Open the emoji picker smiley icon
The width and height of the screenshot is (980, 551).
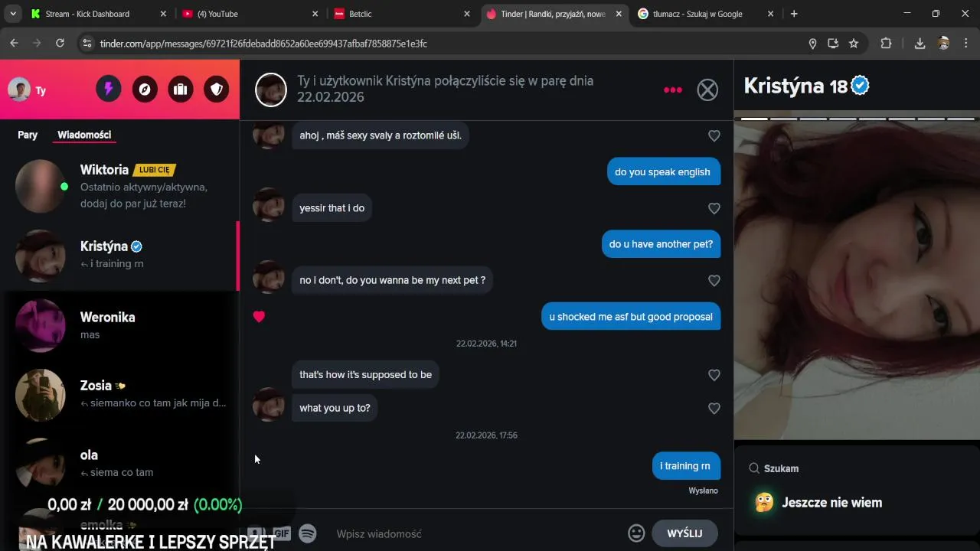point(636,533)
